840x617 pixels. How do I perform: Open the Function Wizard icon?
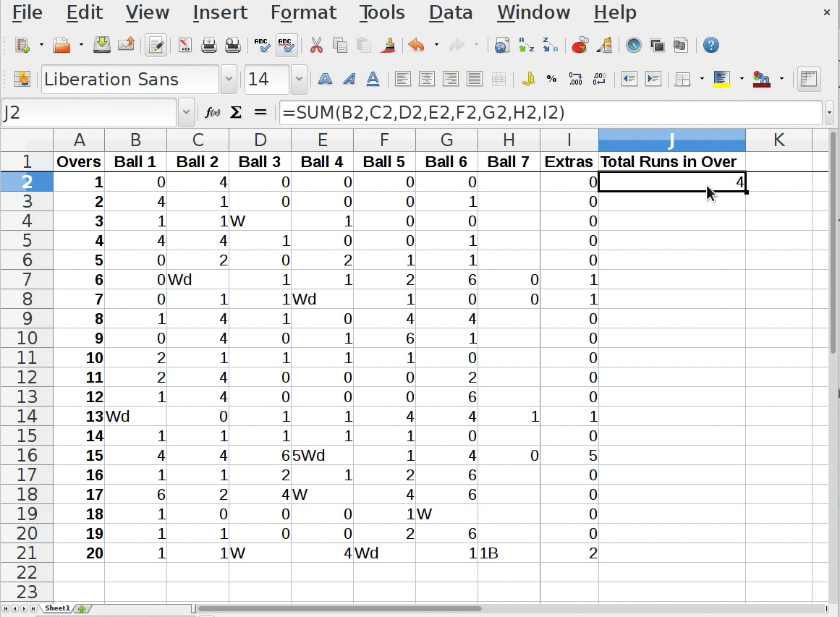tap(213, 113)
